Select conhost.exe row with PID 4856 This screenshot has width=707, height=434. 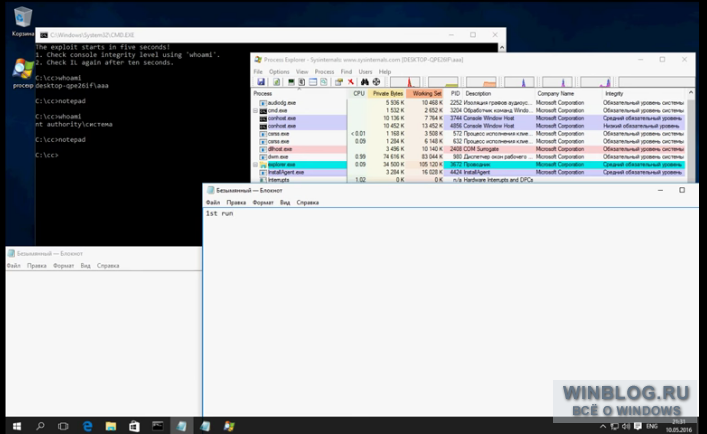(x=468, y=126)
